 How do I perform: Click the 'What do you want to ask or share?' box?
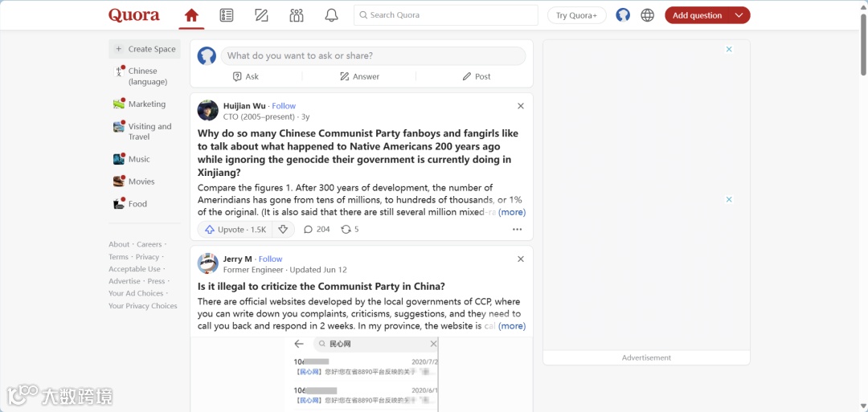pyautogui.click(x=373, y=56)
